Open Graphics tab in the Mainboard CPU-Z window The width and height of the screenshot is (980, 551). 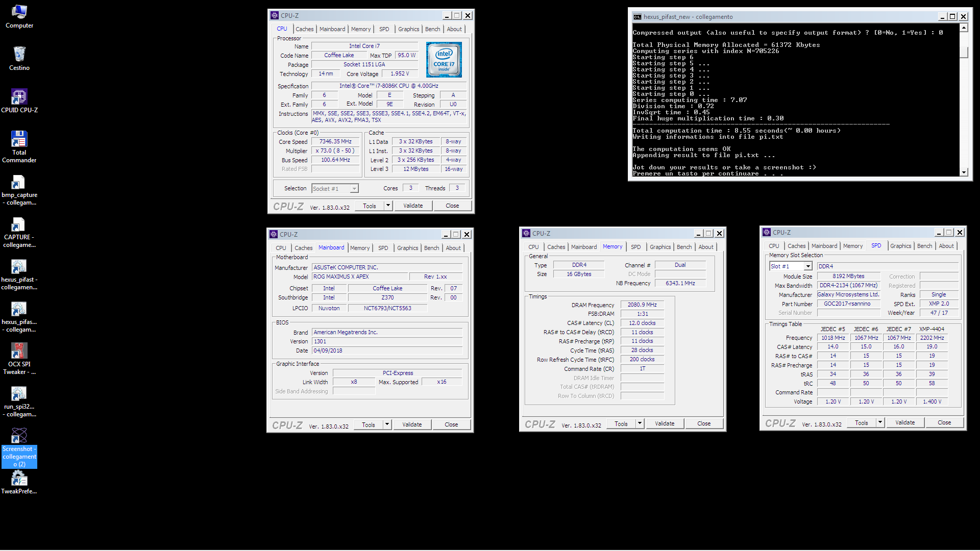407,248
